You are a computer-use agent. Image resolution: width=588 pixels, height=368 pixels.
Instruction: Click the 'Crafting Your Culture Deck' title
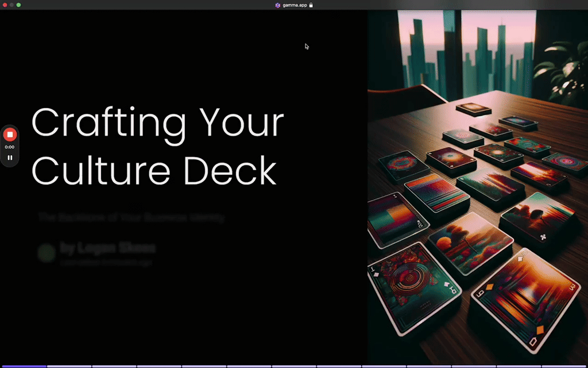(157, 147)
